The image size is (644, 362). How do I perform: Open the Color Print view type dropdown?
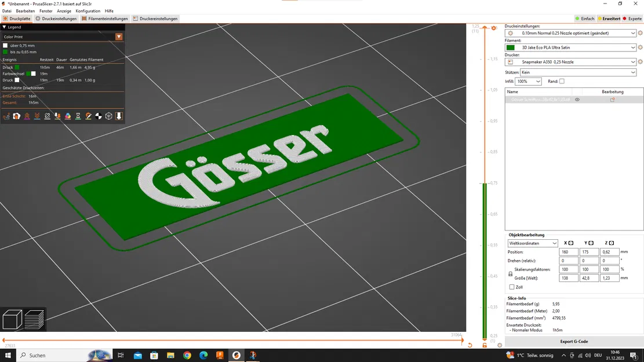(63, 37)
